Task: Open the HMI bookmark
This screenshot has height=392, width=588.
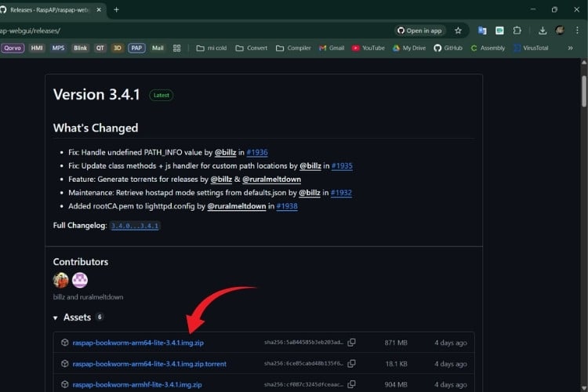Action: pos(37,48)
